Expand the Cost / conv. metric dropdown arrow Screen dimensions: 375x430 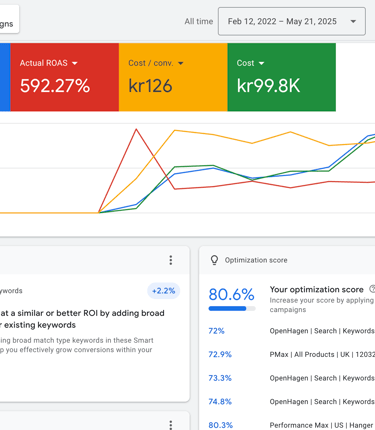(x=181, y=63)
